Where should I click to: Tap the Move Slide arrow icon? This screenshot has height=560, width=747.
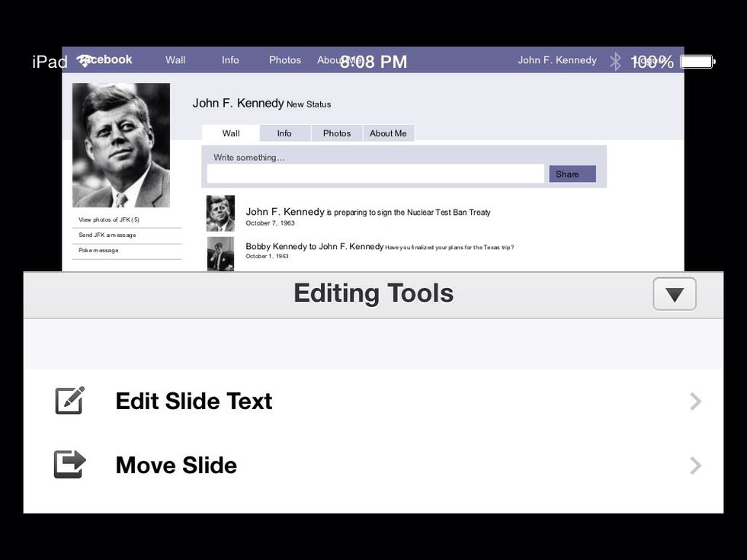[x=69, y=465]
